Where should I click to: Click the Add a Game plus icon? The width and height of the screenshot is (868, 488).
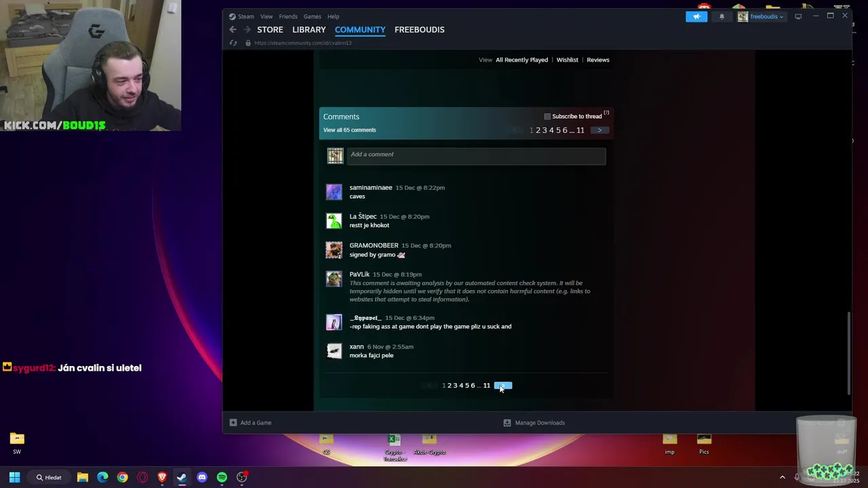click(233, 422)
